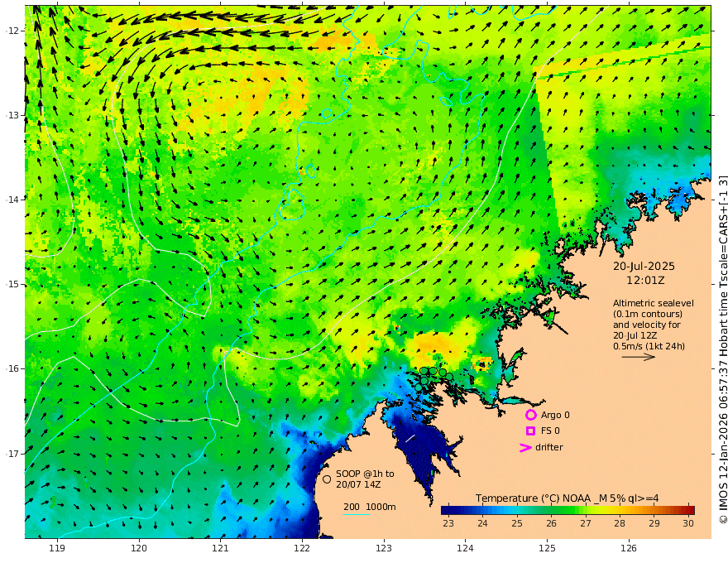Click the "SOOP @1h to" label
This screenshot has height=563, width=728.
tap(365, 474)
